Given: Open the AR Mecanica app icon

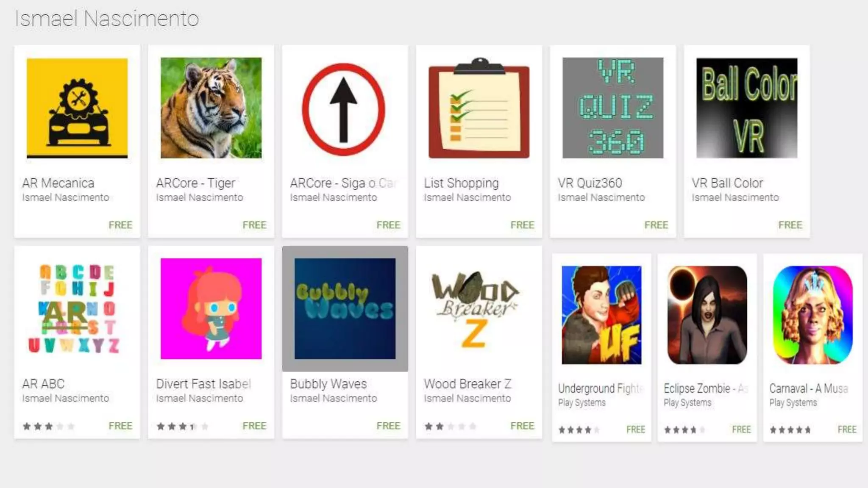Looking at the screenshot, I should pos(77,108).
